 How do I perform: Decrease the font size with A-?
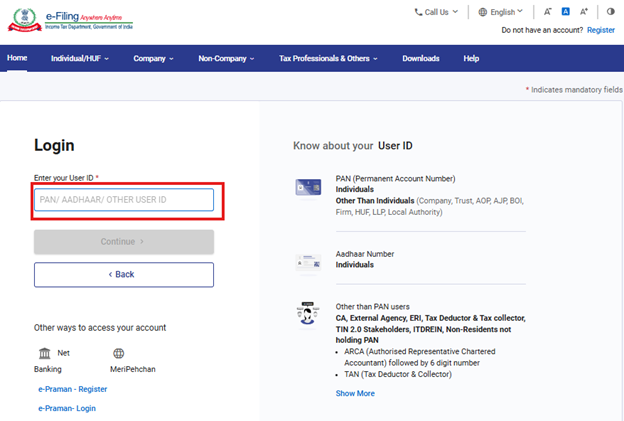click(549, 12)
